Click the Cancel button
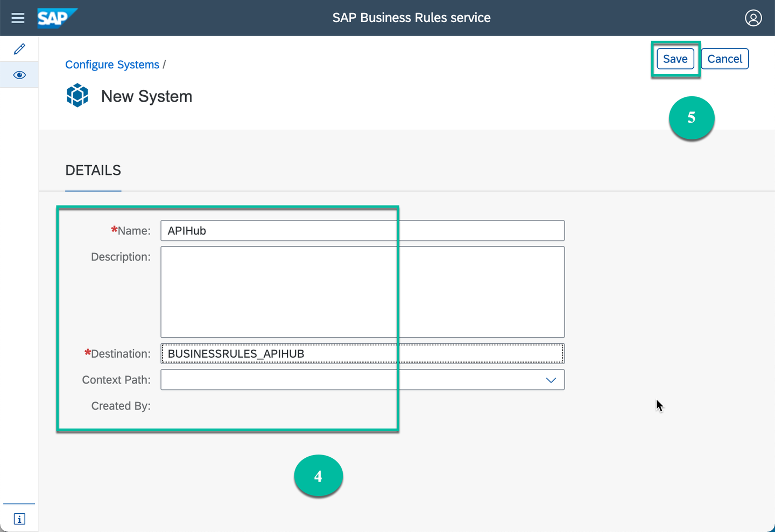The width and height of the screenshot is (775, 532). (x=724, y=59)
